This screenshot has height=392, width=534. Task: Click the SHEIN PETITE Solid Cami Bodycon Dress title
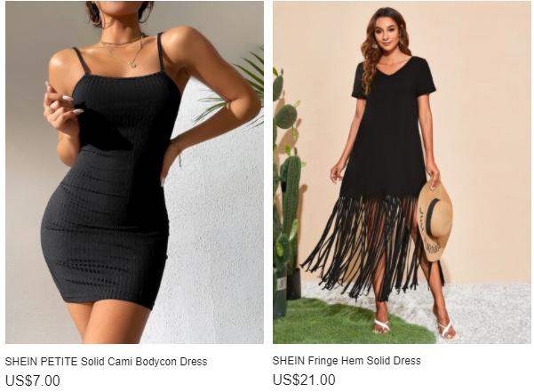(106, 362)
